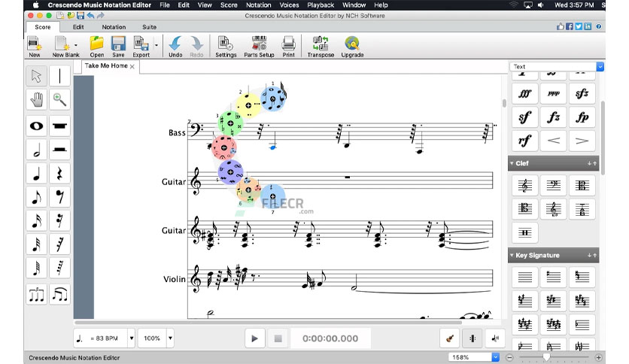
Task: Open the 100% playback speed dropdown
Action: [171, 338]
